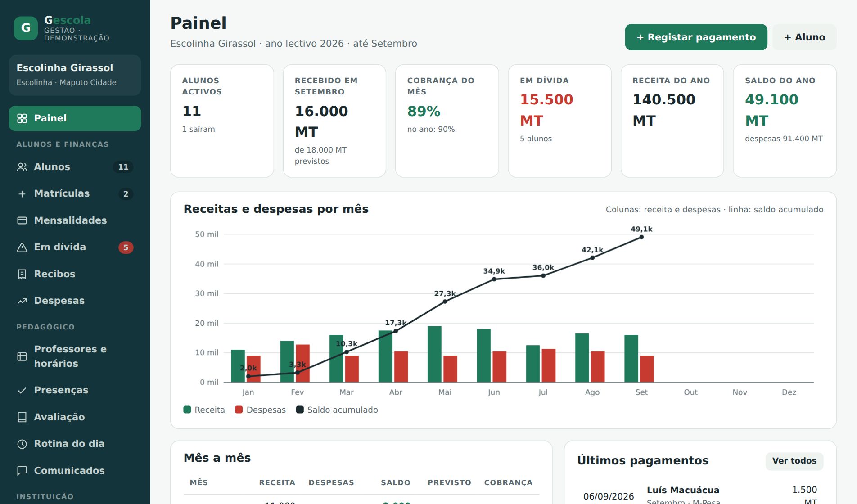This screenshot has height=504, width=857.
Task: Open Rotina do dia
Action: tap(75, 444)
